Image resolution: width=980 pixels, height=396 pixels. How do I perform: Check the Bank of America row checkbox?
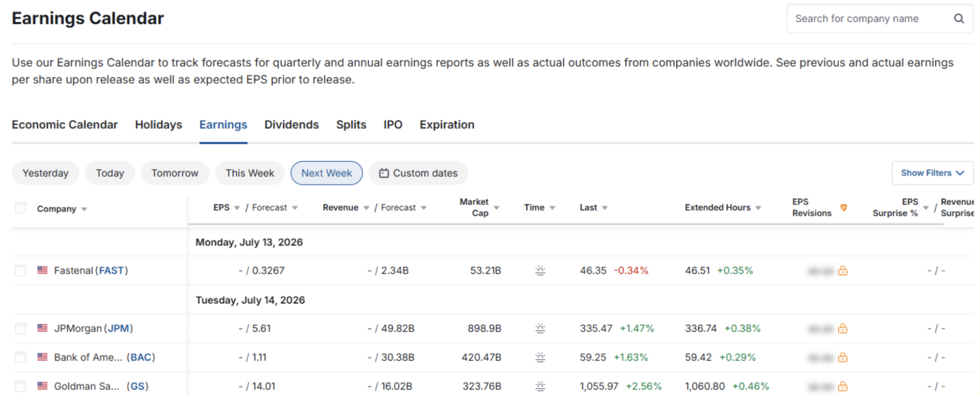point(20,357)
